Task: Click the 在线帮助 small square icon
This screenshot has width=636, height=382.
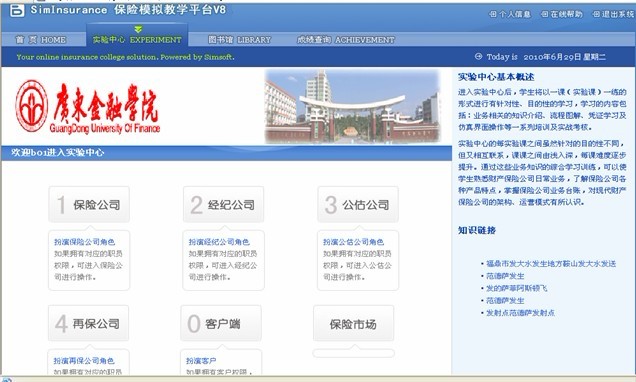Action: tap(545, 14)
